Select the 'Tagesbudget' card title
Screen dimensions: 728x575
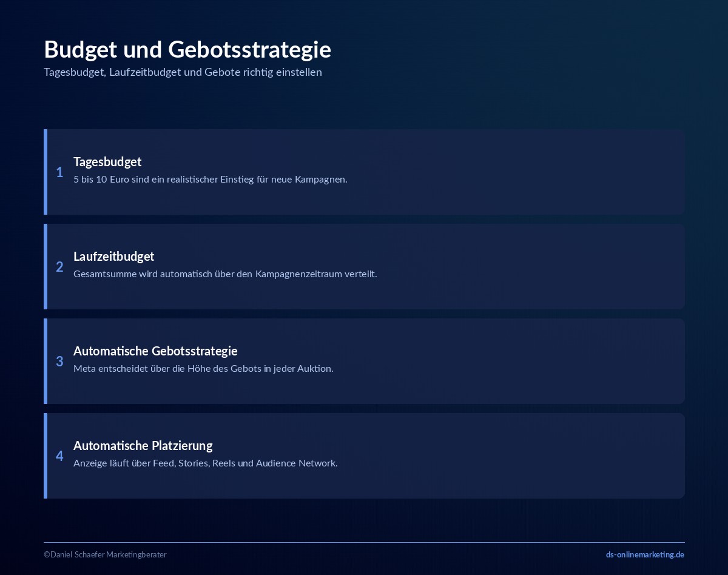coord(107,162)
